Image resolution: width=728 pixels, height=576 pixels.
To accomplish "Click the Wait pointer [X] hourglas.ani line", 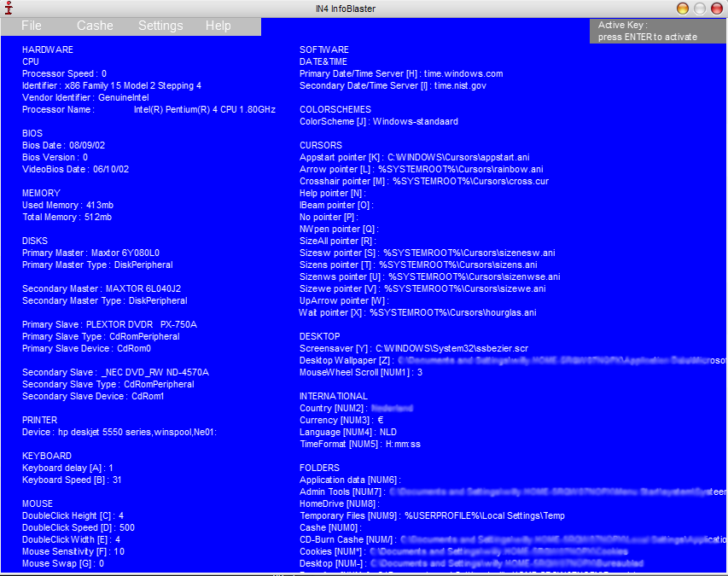I will click(x=417, y=312).
